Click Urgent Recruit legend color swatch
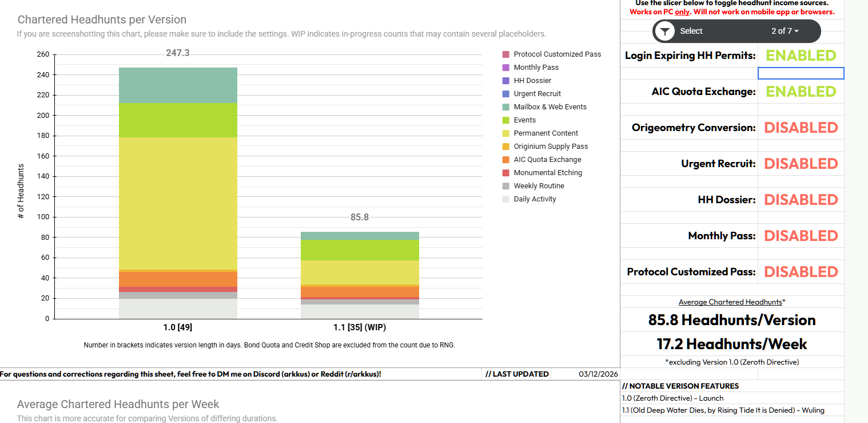868x423 pixels. point(505,94)
